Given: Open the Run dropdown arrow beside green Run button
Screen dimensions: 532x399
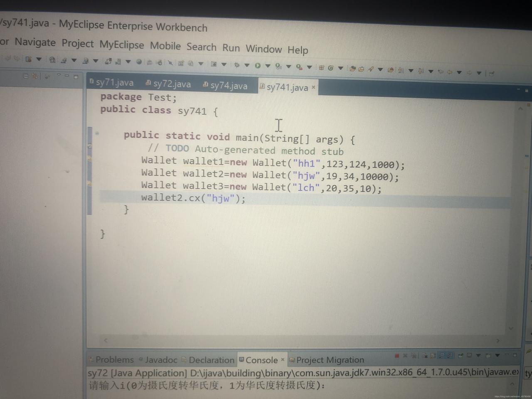Looking at the screenshot, I should click(268, 66).
